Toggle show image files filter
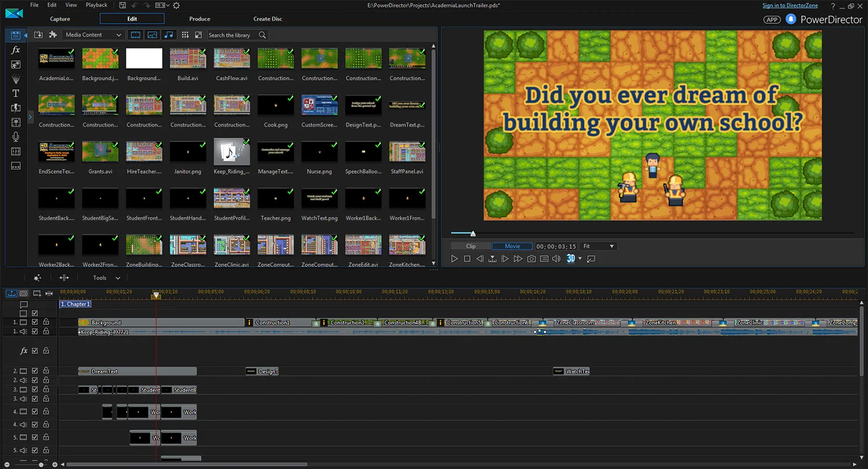The width and height of the screenshot is (868, 469). point(152,35)
